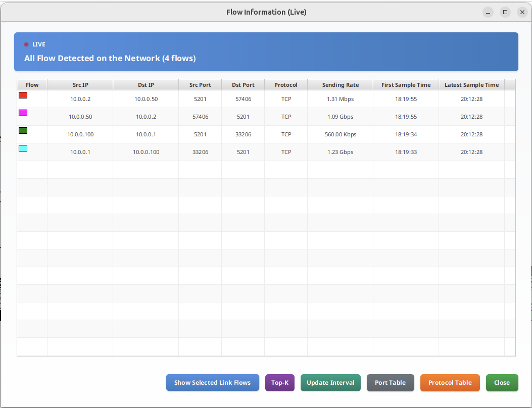The width and height of the screenshot is (532, 408).
Task: Close window with title bar X
Action: pos(522,12)
